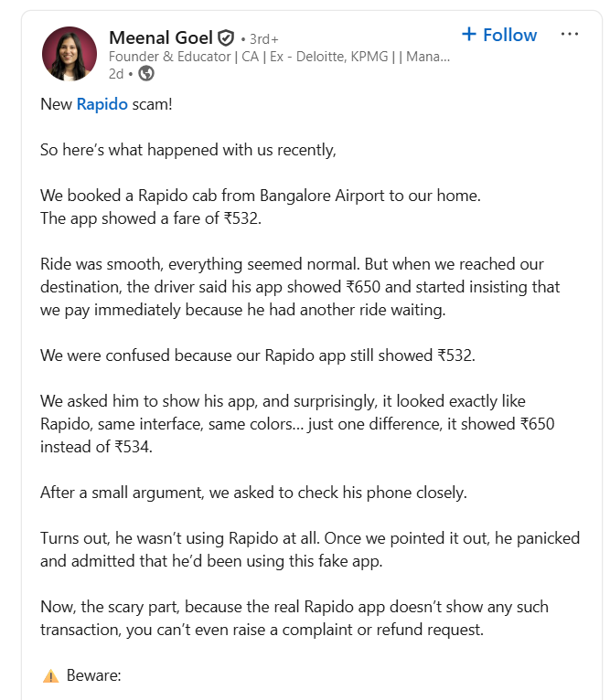Screen dimensions: 610x700
Task: Follow Meenal Goel
Action: [x=499, y=35]
